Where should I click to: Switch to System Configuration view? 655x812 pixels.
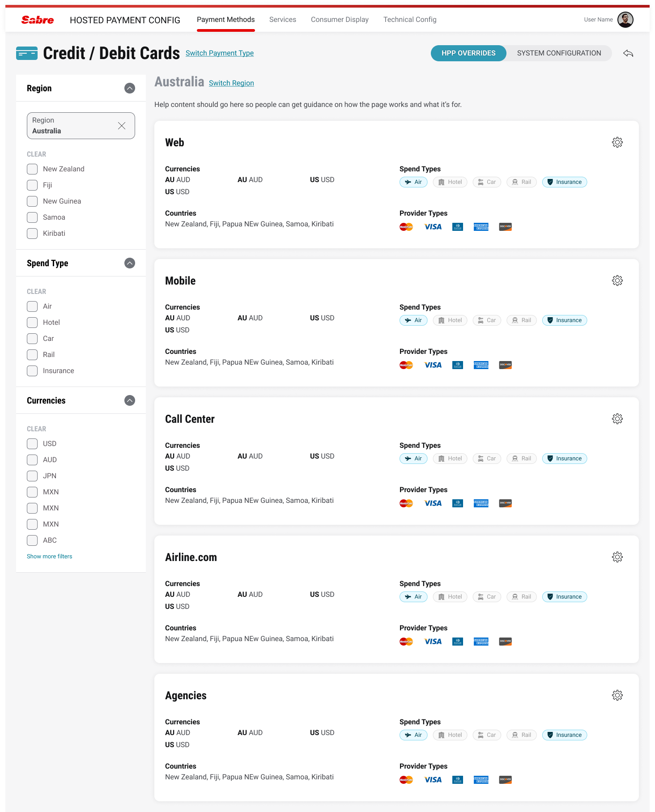[559, 53]
